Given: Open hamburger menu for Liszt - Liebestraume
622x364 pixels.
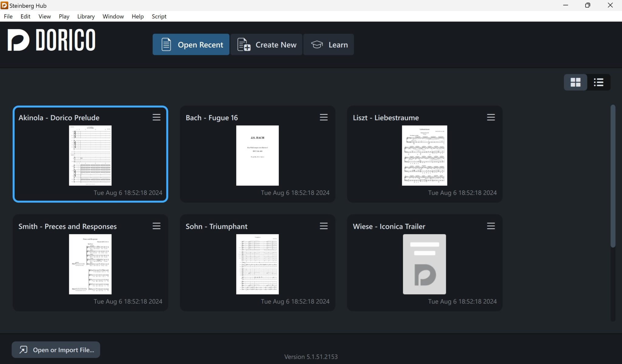Looking at the screenshot, I should pos(491,117).
